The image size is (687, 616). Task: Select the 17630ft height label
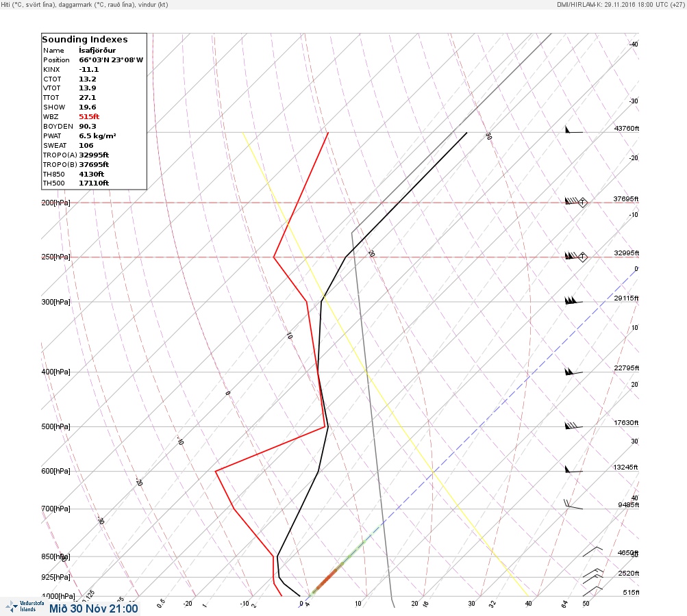coord(627,422)
